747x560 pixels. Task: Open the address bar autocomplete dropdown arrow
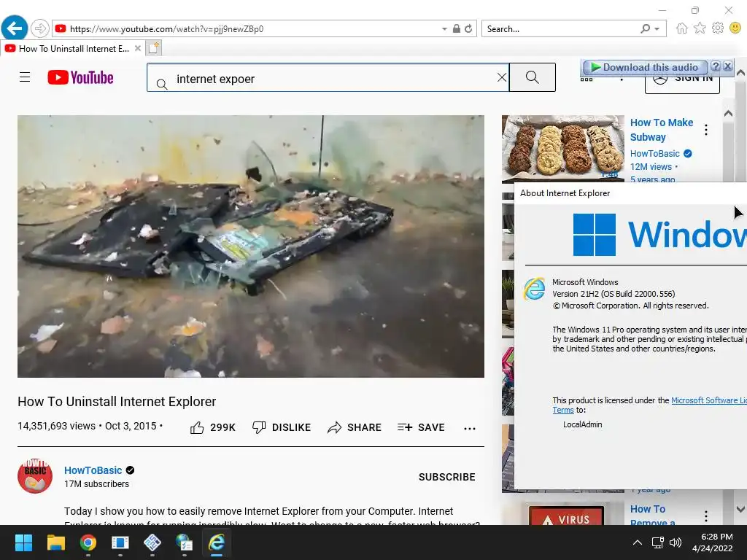coord(444,29)
